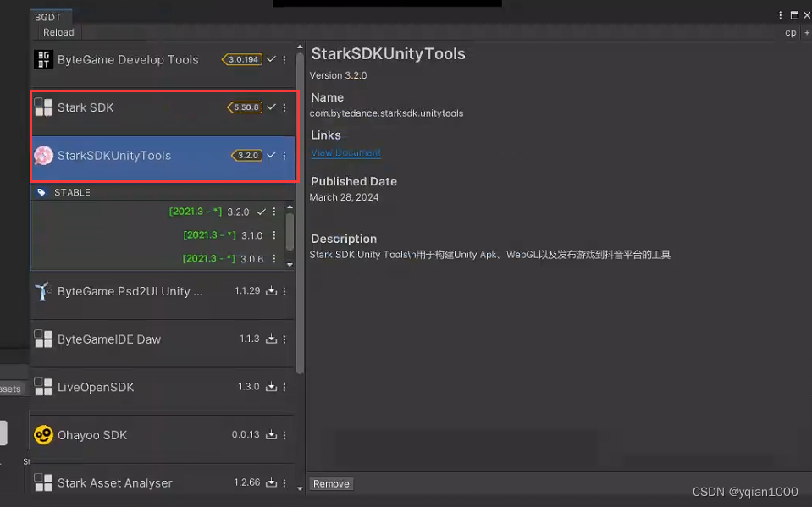The image size is (812, 507).
Task: Click the STABLE tag icon
Action: tap(41, 192)
